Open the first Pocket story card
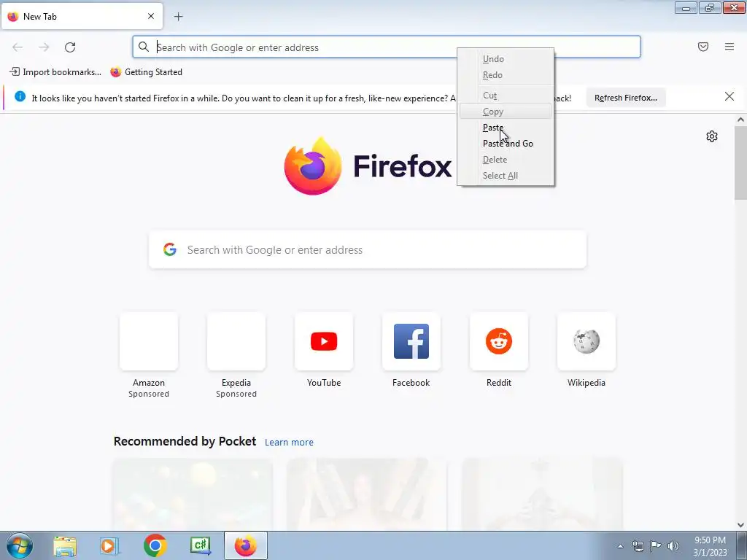The height and width of the screenshot is (560, 747). tap(193, 494)
